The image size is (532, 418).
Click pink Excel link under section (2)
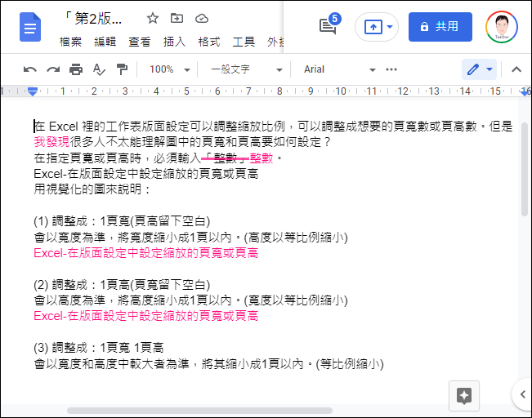146,316
